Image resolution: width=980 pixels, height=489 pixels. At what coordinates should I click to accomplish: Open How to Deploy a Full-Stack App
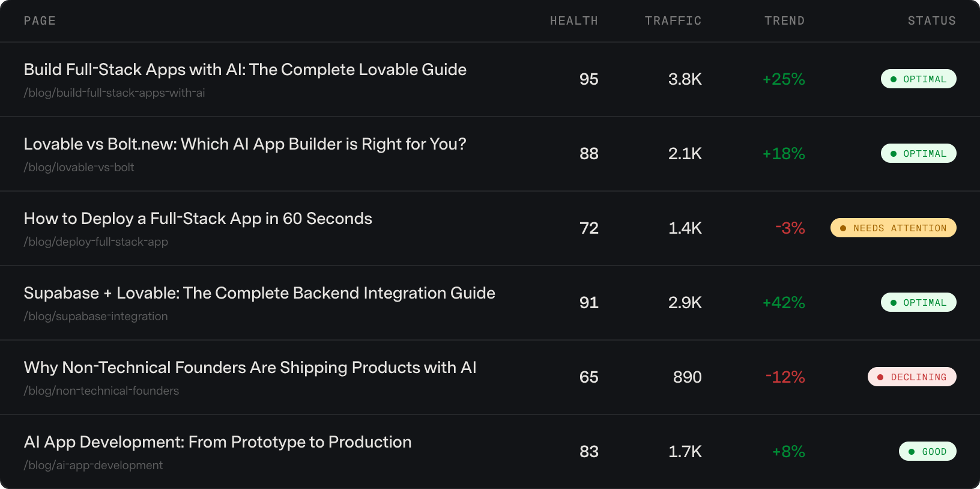pyautogui.click(x=198, y=219)
